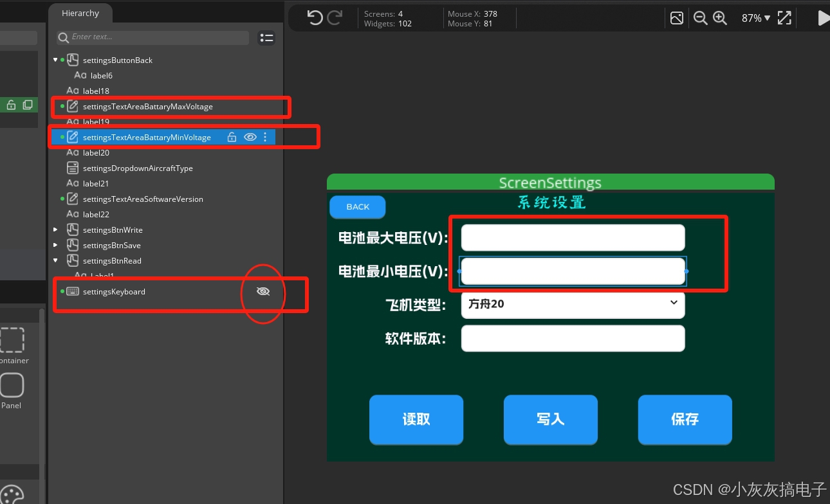Toggle visibility of settingsKeyboard with the eye icon
Viewport: 830px width, 504px height.
point(263,291)
